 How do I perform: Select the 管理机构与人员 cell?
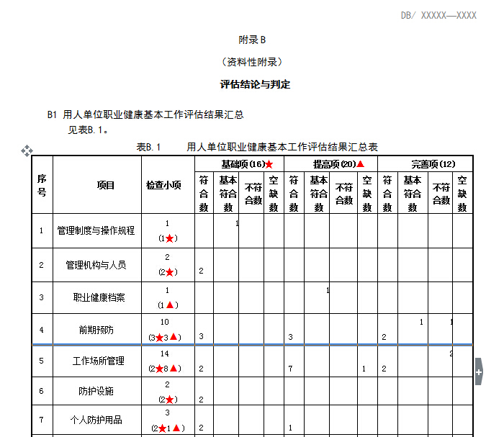pyautogui.click(x=96, y=265)
